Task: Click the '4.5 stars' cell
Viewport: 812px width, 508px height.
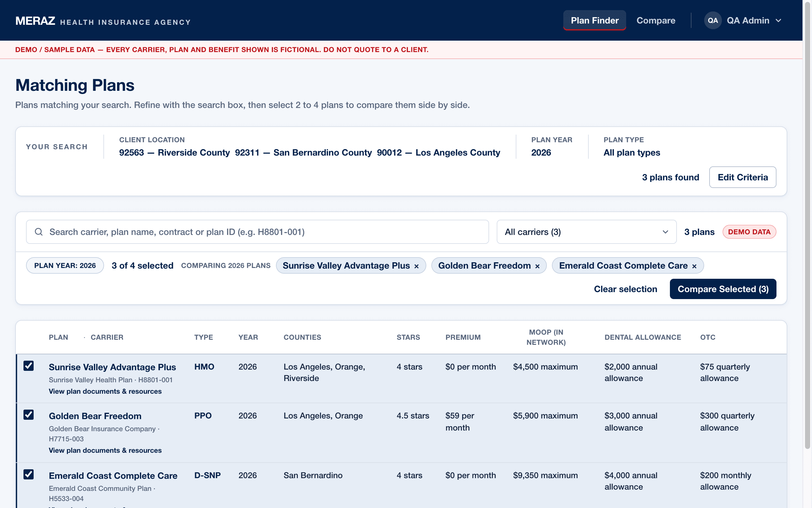Action: click(x=413, y=416)
